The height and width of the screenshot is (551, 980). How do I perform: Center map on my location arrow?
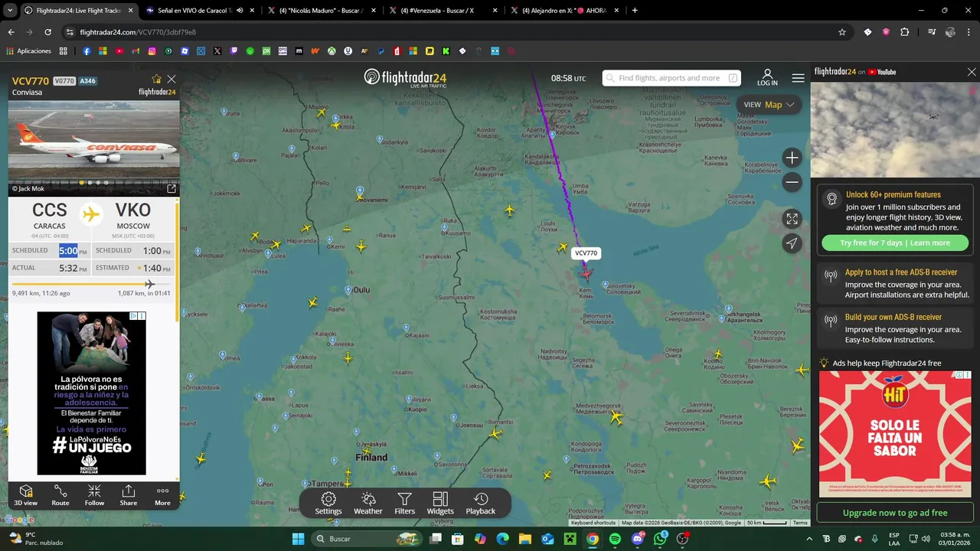[792, 243]
